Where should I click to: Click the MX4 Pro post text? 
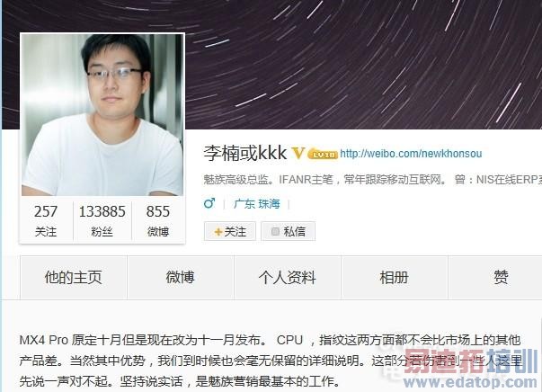point(271,361)
